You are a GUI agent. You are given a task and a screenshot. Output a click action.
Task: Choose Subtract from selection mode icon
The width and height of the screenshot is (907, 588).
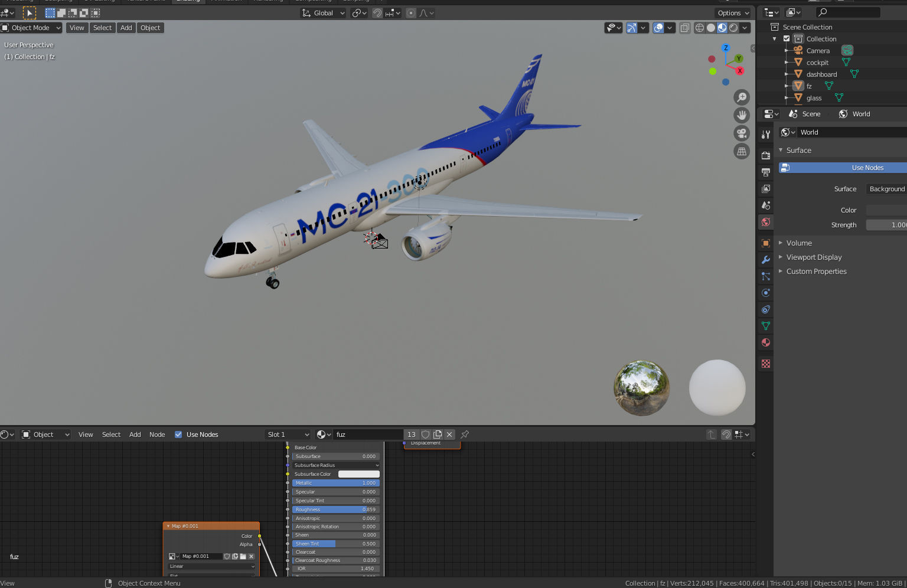click(73, 12)
